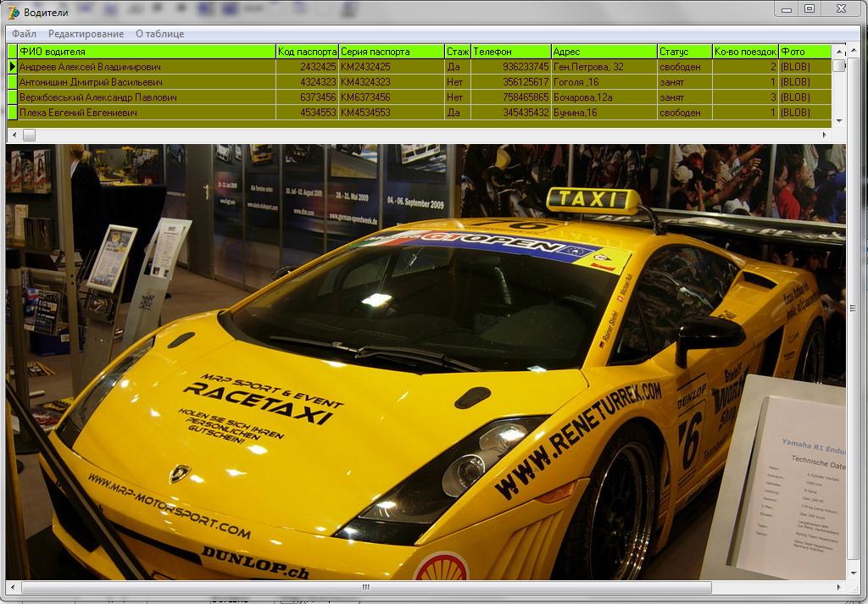Select passport code 4324323
This screenshot has width=868, height=604.
click(x=307, y=82)
